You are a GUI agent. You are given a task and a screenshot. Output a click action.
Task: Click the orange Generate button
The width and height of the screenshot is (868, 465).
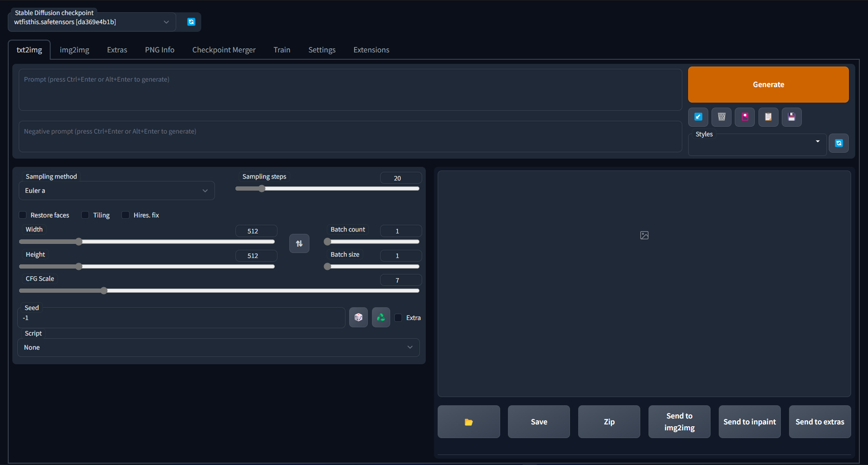pyautogui.click(x=769, y=84)
